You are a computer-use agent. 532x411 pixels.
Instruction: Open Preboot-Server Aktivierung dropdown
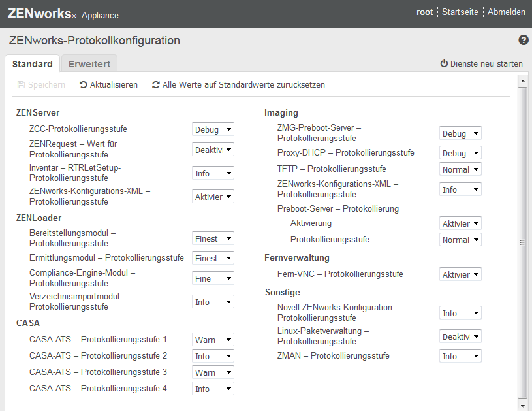click(x=460, y=223)
